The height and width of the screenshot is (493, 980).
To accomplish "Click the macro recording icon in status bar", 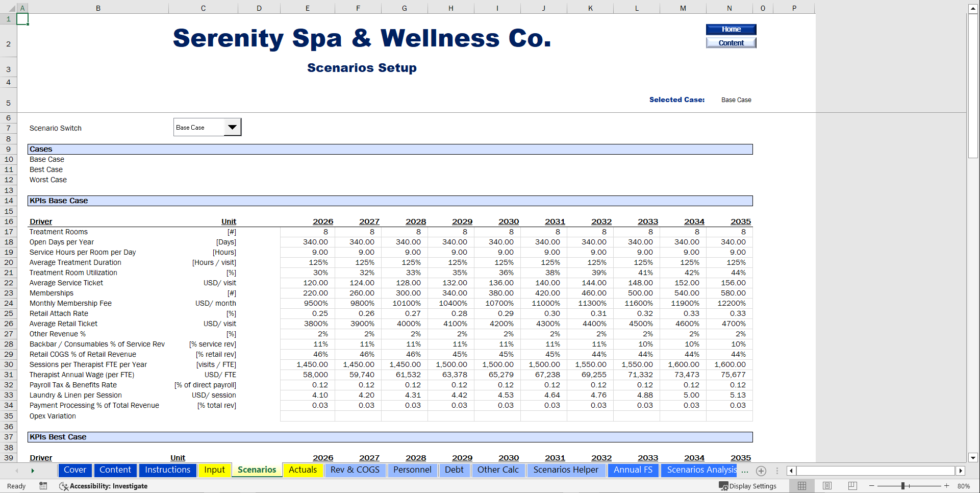I will [43, 486].
